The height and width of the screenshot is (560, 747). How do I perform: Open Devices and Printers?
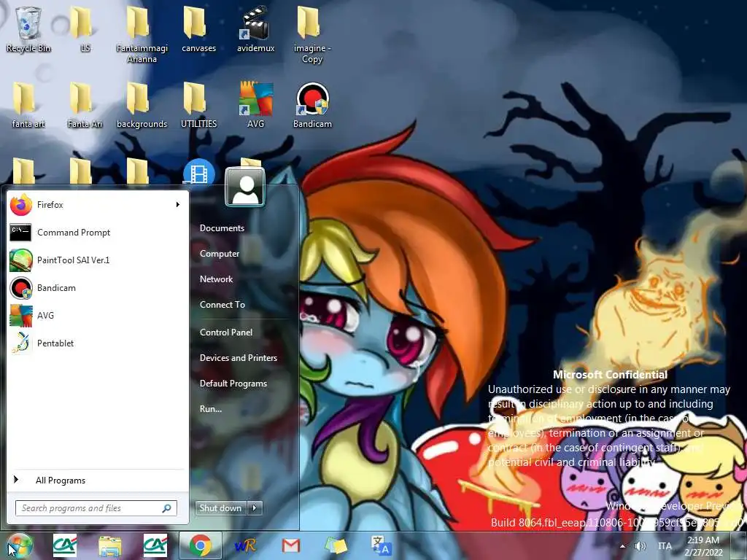(x=239, y=357)
